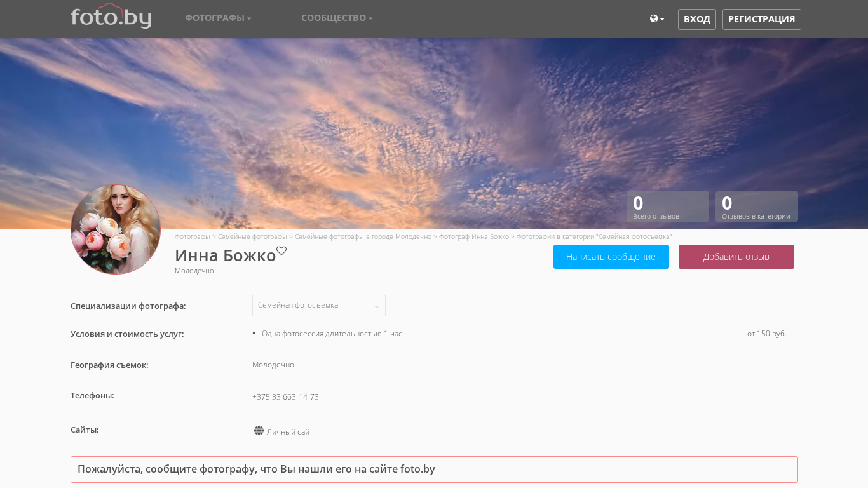Click the Отзывов в категории counter box
This screenshot has height=488, width=868.
point(756,207)
